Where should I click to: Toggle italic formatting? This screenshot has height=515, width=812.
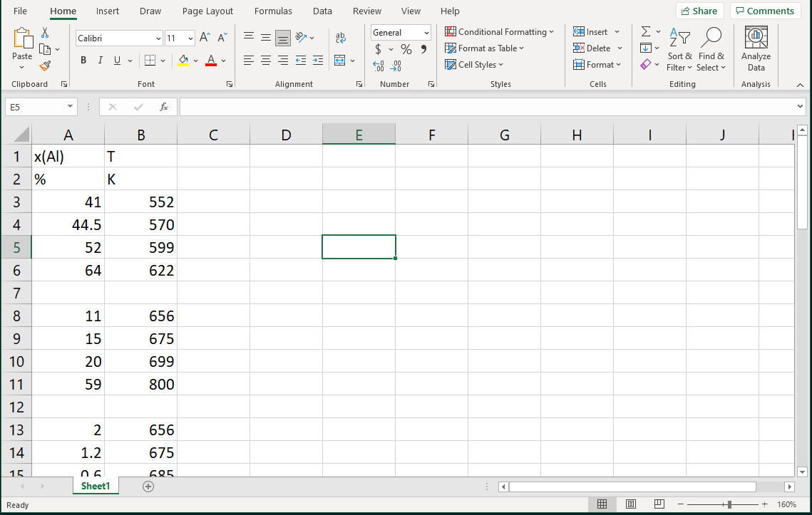tap(101, 61)
